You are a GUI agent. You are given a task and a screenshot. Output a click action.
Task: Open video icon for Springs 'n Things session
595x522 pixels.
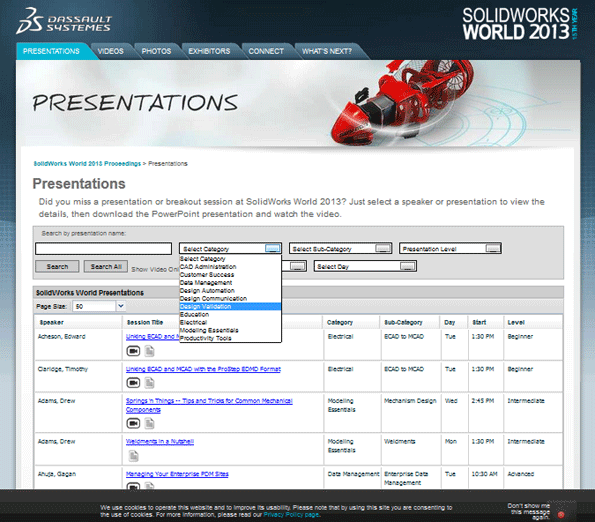pos(133,423)
